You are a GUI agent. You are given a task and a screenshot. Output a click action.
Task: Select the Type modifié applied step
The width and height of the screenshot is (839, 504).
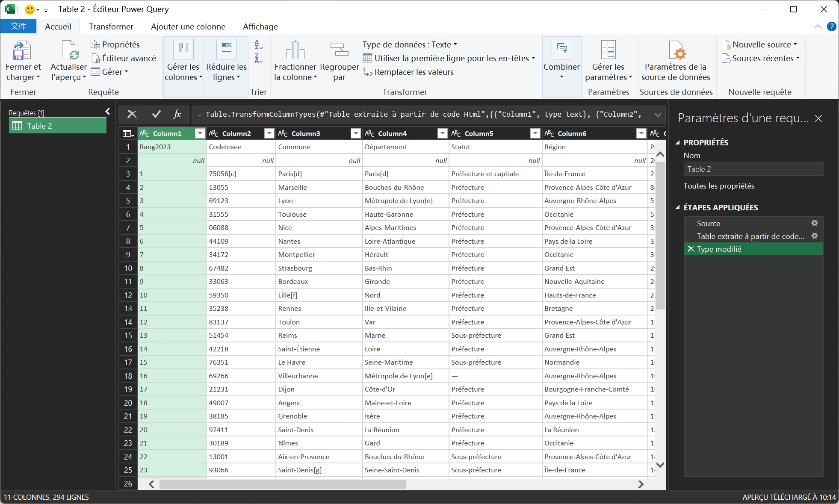[753, 249]
